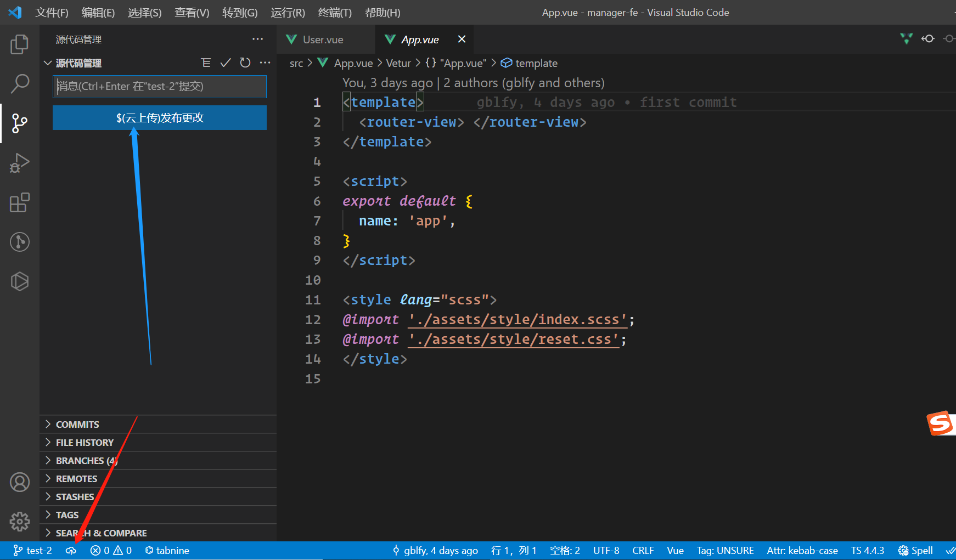Open the Search view in activity bar
This screenshot has height=560, width=956.
pos(20,84)
